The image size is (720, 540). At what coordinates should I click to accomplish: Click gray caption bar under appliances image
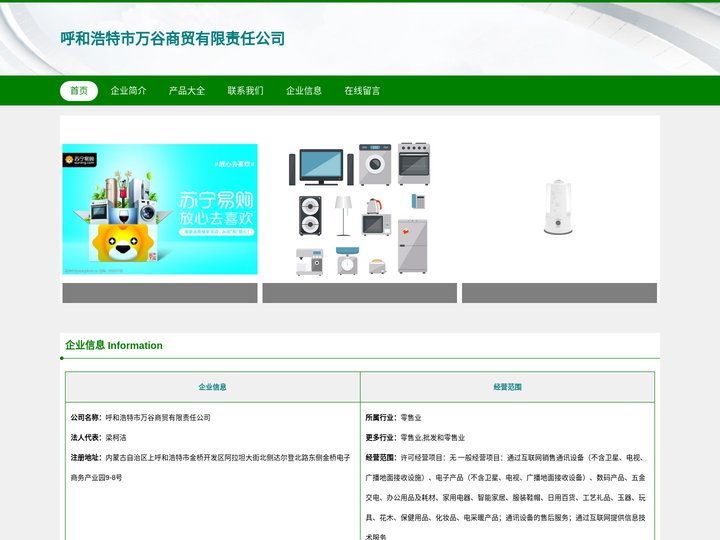click(x=360, y=293)
